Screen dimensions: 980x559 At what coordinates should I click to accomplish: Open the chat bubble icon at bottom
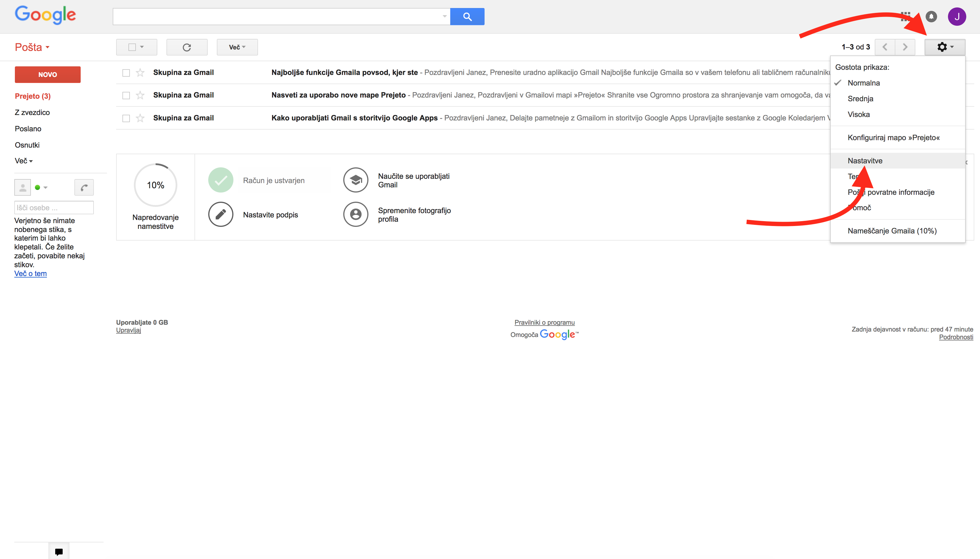click(59, 551)
